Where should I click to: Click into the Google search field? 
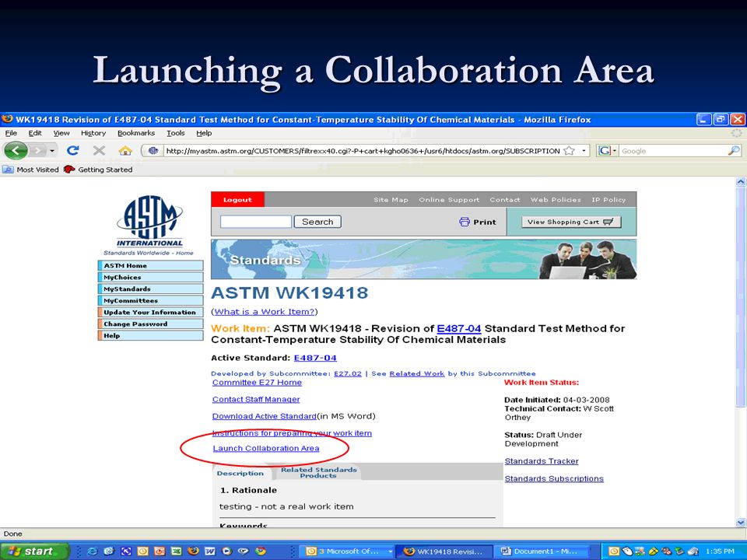pyautogui.click(x=672, y=151)
